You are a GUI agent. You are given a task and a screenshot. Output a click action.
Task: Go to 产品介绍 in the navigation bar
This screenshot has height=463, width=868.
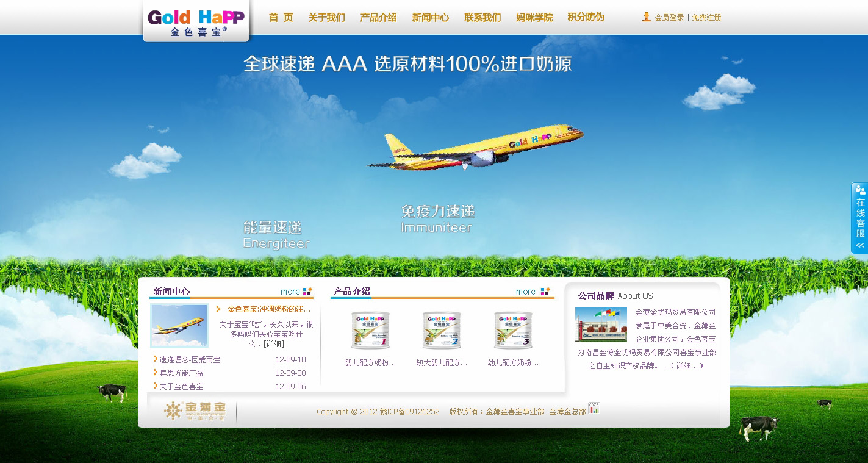378,18
